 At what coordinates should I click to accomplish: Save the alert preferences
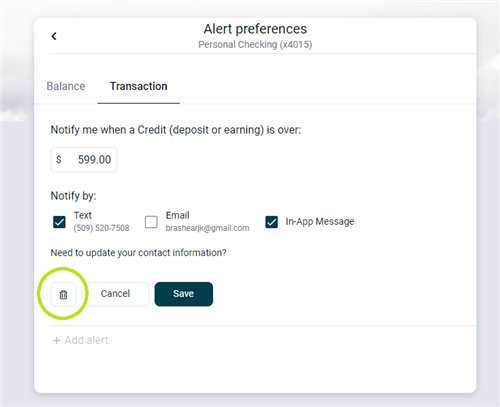[x=184, y=294]
